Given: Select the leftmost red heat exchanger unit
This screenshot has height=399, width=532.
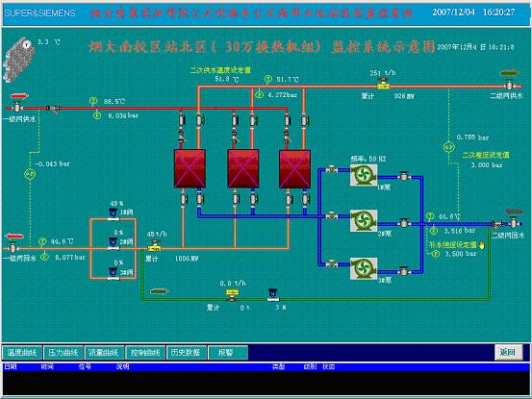Looking at the screenshot, I should tap(190, 168).
